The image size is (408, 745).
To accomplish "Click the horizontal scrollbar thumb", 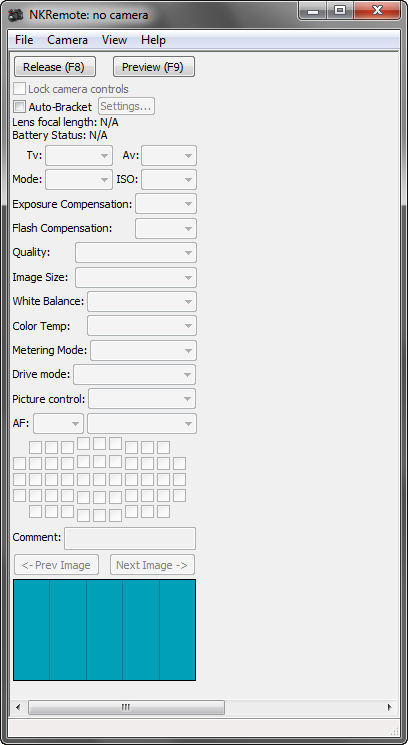I will (126, 707).
